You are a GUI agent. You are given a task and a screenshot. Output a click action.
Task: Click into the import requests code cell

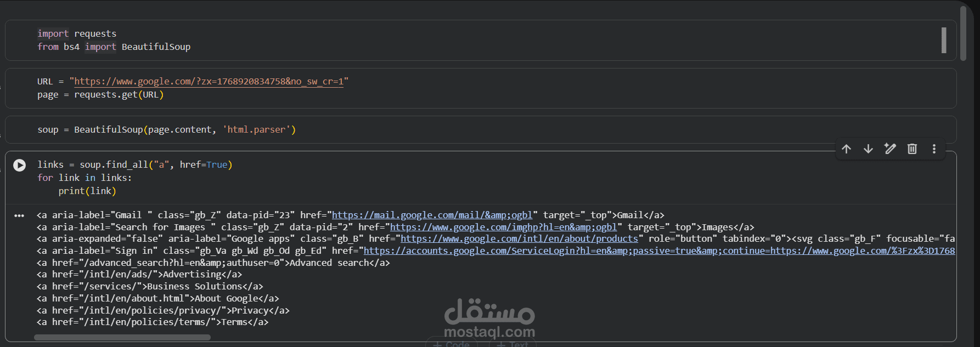click(481, 40)
